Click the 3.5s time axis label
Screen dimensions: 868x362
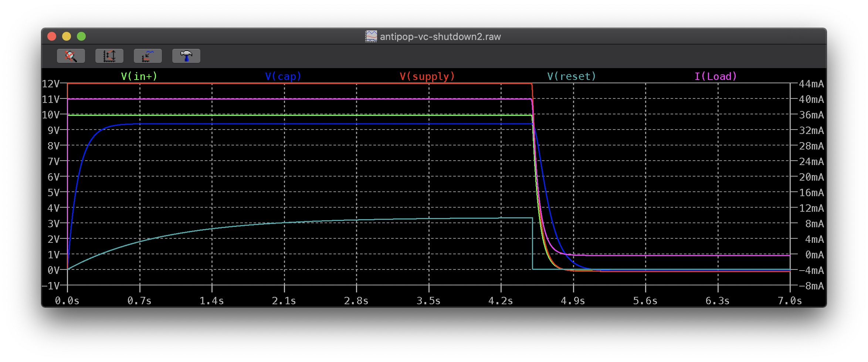(429, 301)
